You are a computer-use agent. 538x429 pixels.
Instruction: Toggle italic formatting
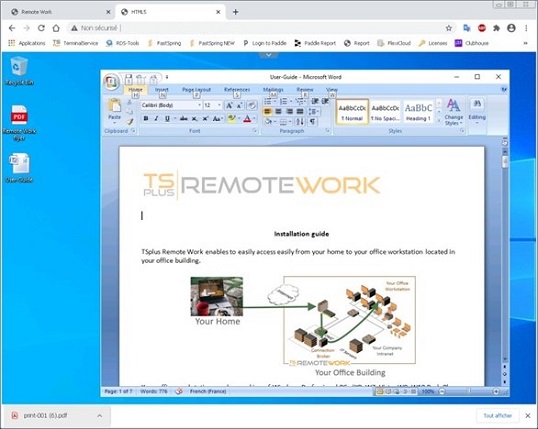[x=156, y=119]
